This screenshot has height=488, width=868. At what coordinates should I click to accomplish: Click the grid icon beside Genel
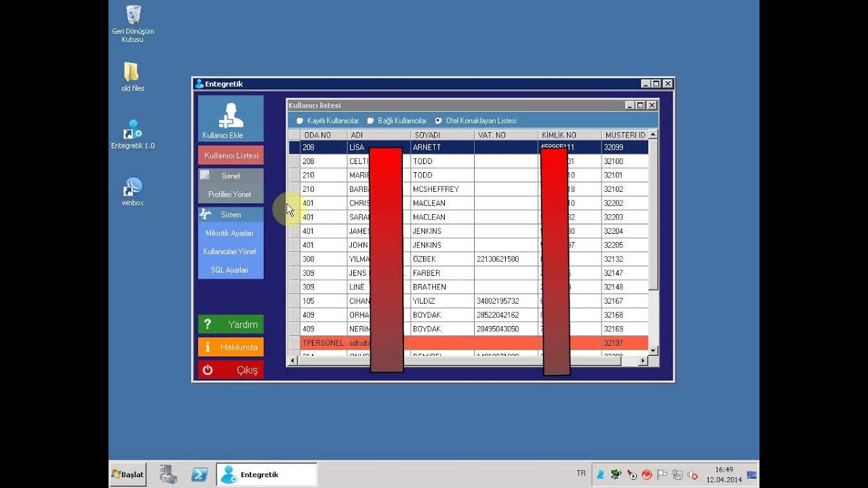204,175
